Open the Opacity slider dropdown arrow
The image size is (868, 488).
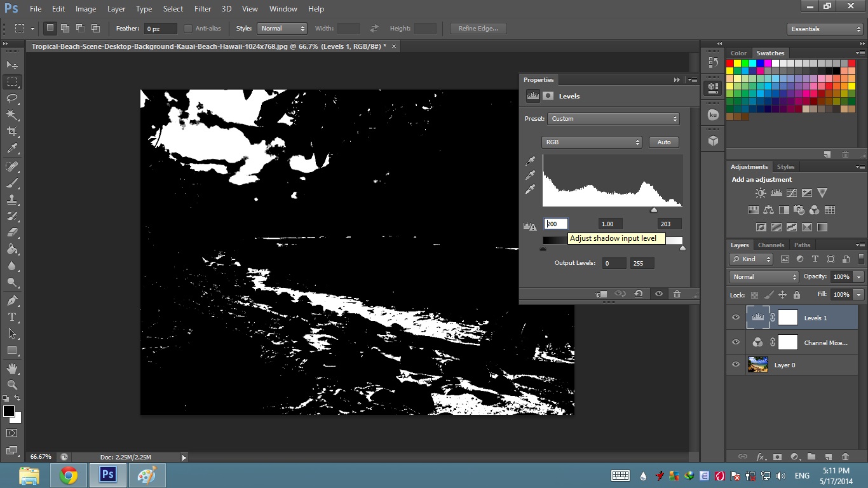tap(859, 277)
